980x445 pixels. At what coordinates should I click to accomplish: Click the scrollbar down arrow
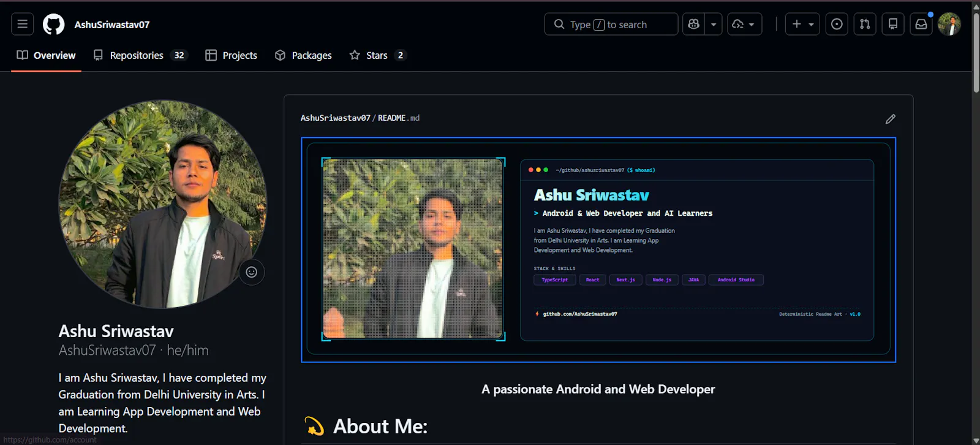click(976, 440)
